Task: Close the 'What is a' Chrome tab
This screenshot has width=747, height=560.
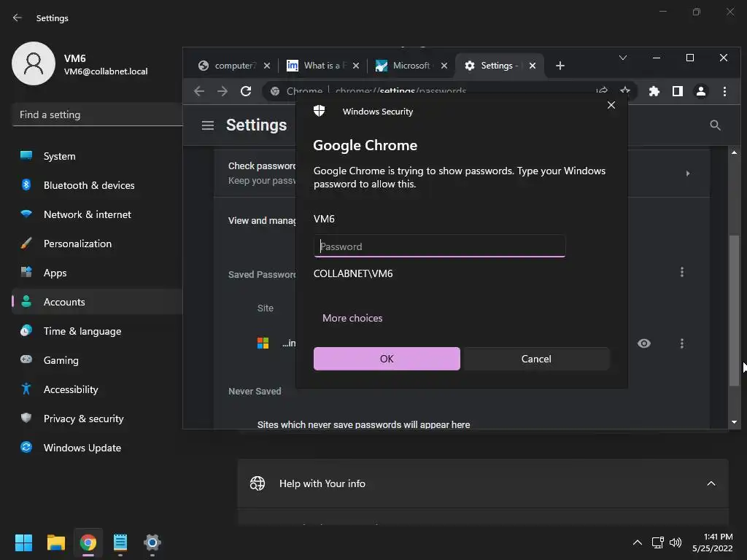Action: click(356, 66)
